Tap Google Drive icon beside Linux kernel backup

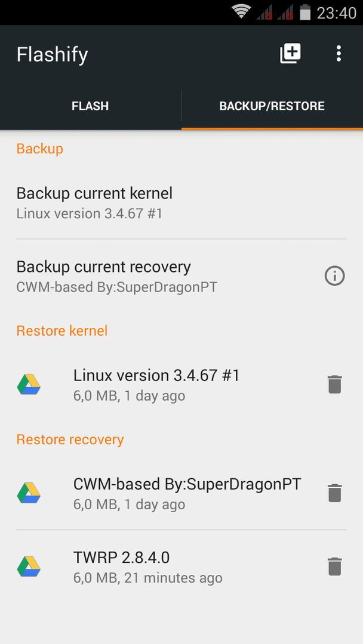(29, 385)
